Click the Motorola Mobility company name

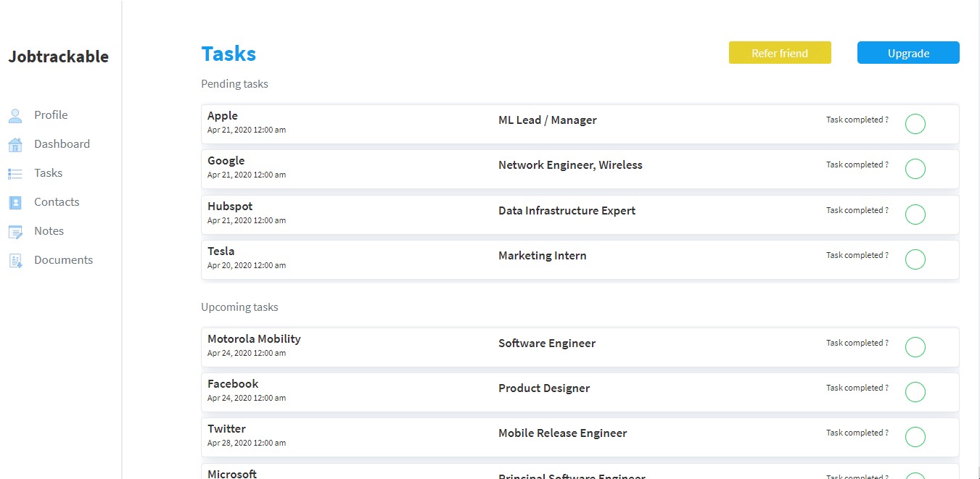(x=254, y=339)
